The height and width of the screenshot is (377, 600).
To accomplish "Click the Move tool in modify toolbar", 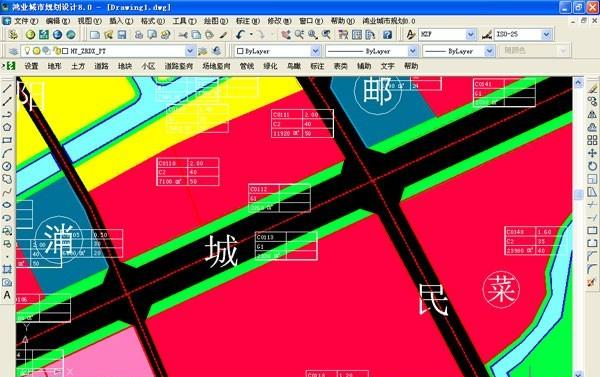I will pos(592,153).
